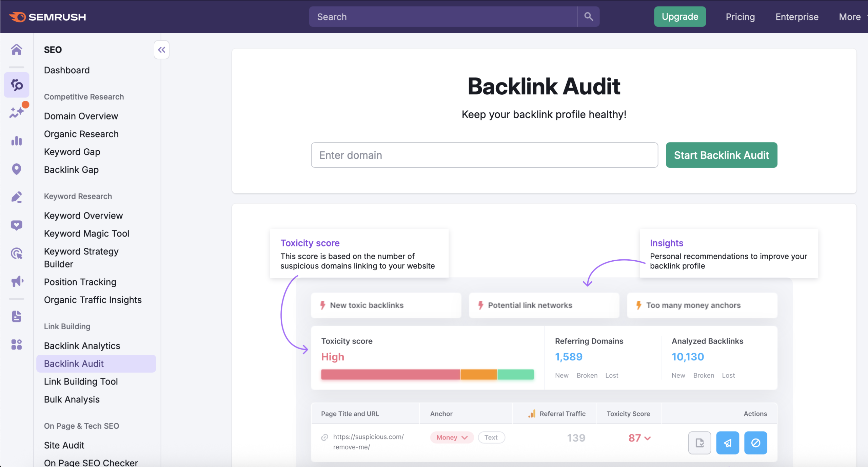Open the Local map pin icon in sidebar
This screenshot has height=467, width=868.
tap(16, 169)
